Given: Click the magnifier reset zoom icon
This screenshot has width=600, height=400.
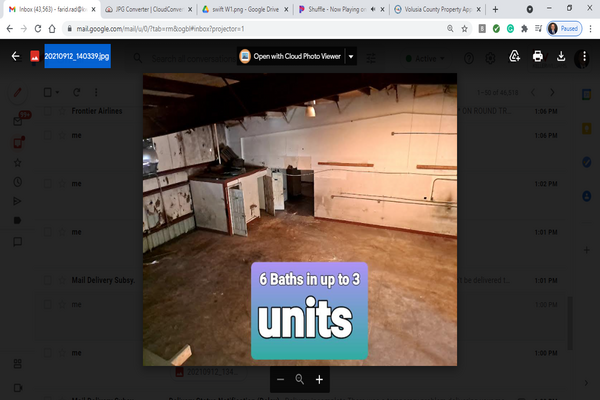Looking at the screenshot, I should 299,380.
